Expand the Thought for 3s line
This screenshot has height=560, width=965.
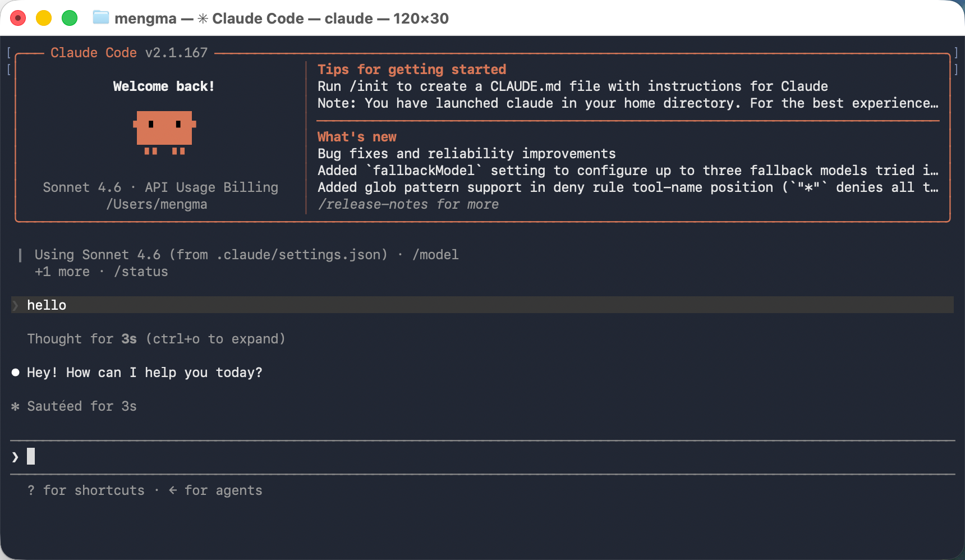point(156,339)
